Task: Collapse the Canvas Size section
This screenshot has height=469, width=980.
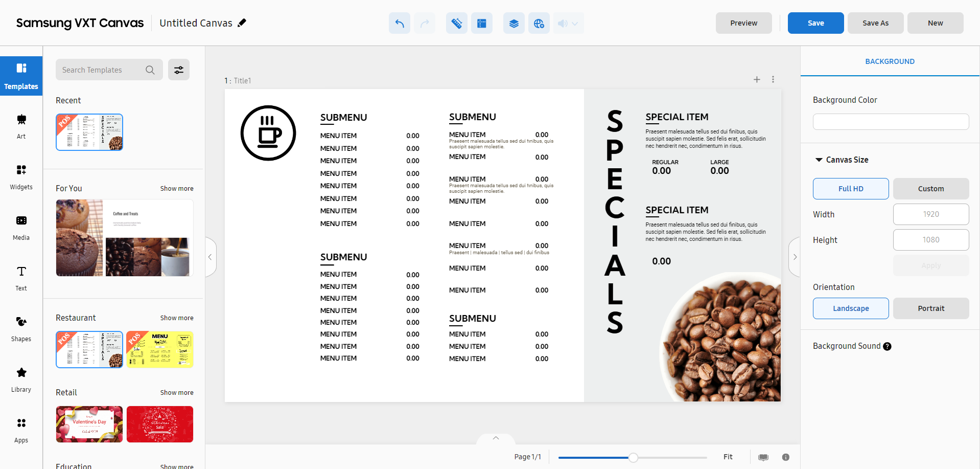Action: [x=819, y=160]
